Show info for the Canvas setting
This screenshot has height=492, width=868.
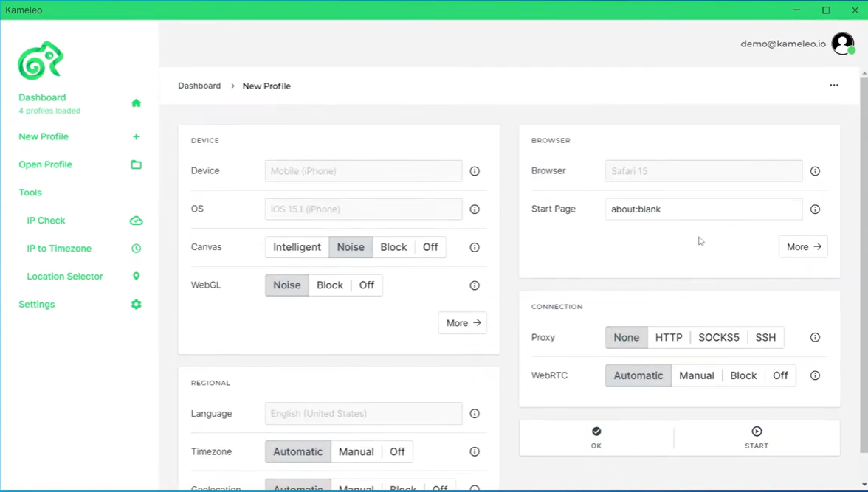click(475, 247)
